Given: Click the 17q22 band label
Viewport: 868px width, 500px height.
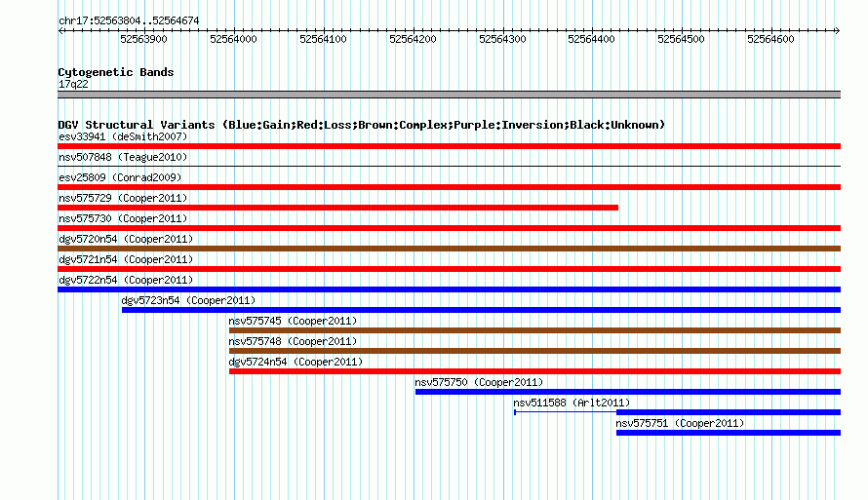Looking at the screenshot, I should point(73,84).
